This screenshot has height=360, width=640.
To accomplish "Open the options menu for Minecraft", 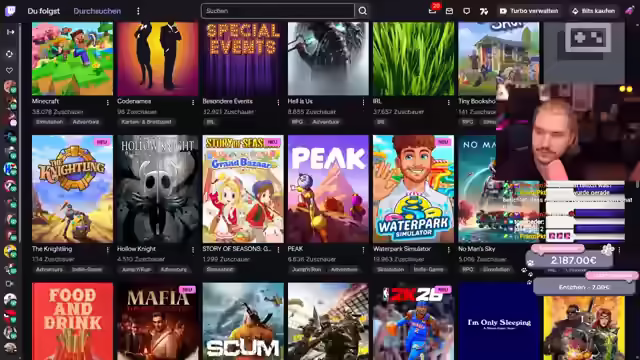I will coord(108,102).
